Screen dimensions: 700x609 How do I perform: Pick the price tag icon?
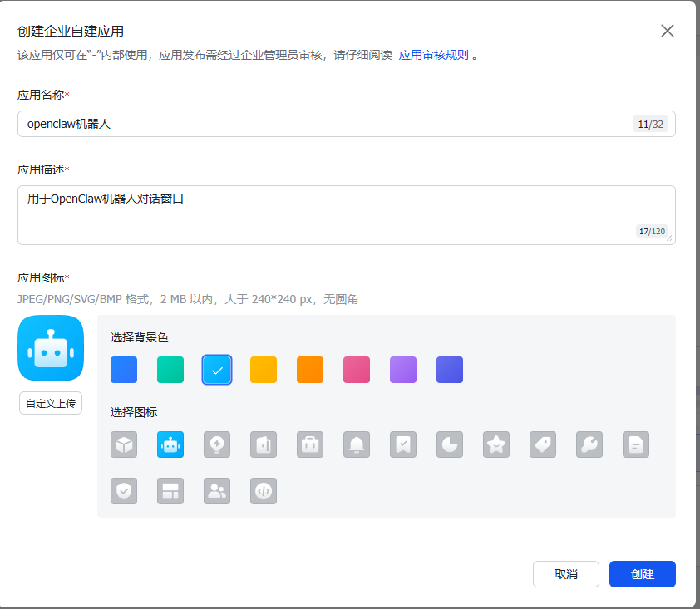tap(543, 444)
